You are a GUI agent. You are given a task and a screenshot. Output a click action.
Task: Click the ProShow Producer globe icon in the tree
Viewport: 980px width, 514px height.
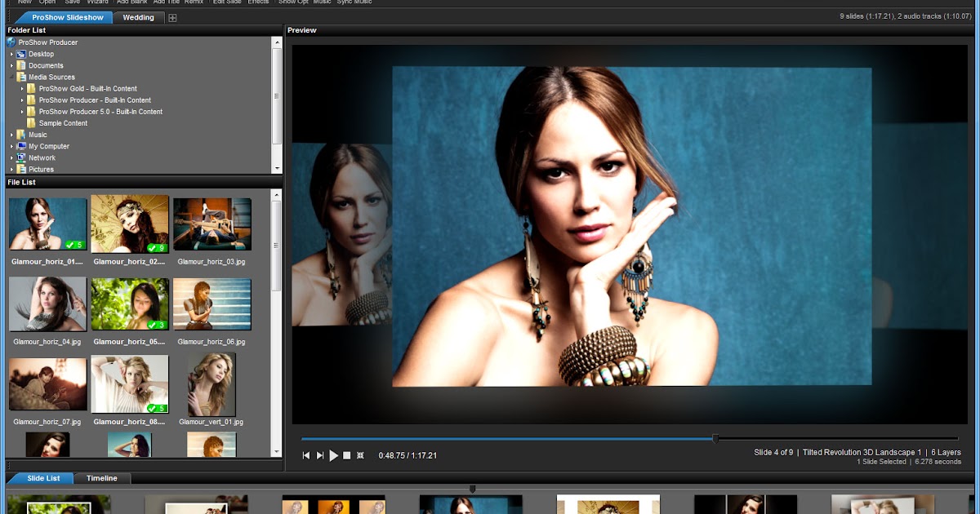(x=12, y=42)
